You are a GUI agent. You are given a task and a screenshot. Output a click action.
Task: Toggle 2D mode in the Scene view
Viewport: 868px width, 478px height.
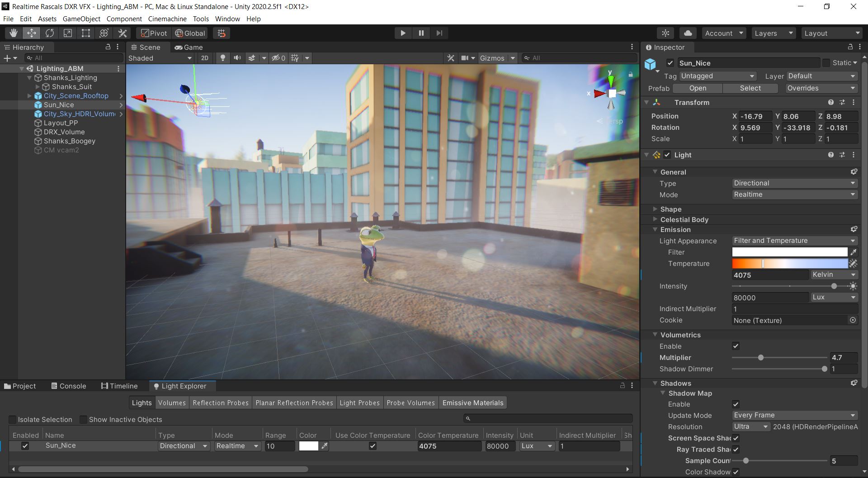click(205, 58)
